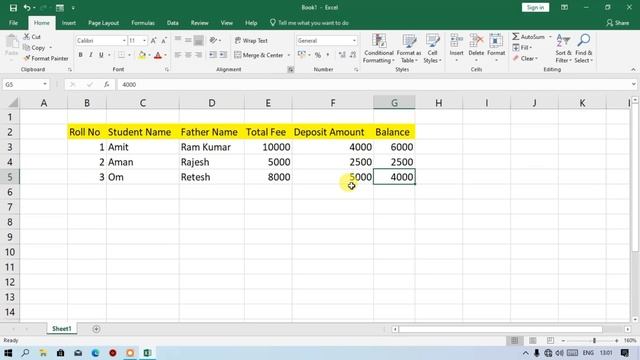
Task: Apply the yellow fill color bucket
Action: (142, 55)
